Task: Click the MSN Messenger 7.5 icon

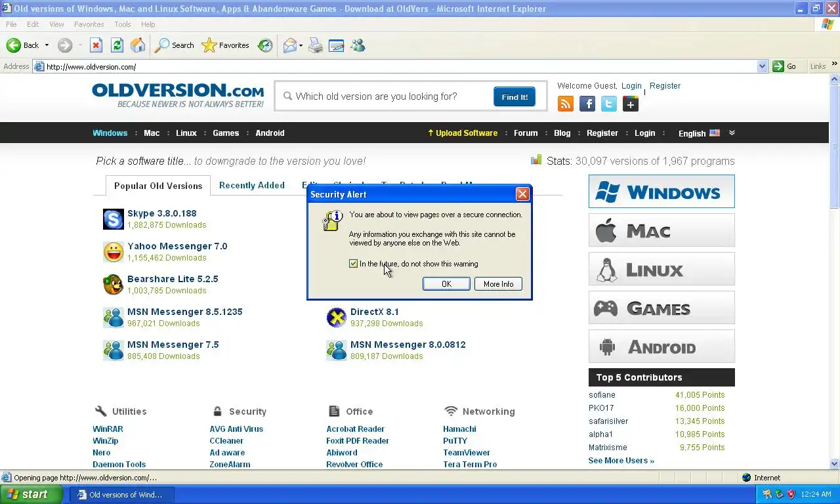Action: (x=114, y=350)
